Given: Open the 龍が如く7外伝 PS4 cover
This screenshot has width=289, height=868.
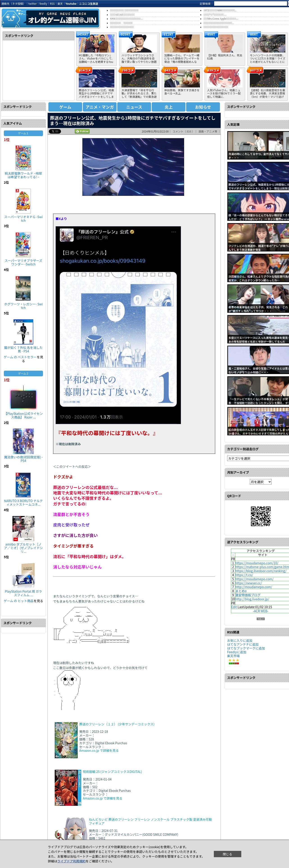Looking at the screenshot, I should pyautogui.click(x=23, y=331).
